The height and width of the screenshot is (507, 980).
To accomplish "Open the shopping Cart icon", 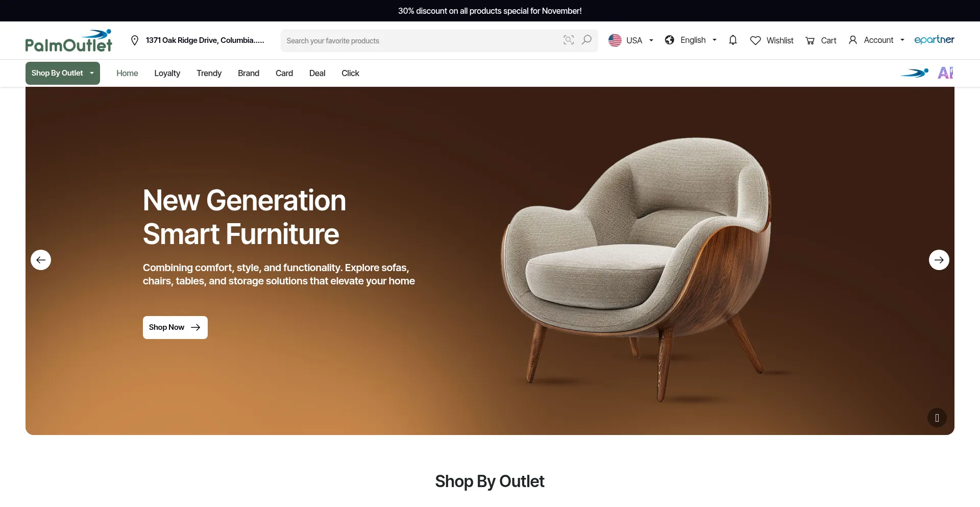I will point(810,40).
